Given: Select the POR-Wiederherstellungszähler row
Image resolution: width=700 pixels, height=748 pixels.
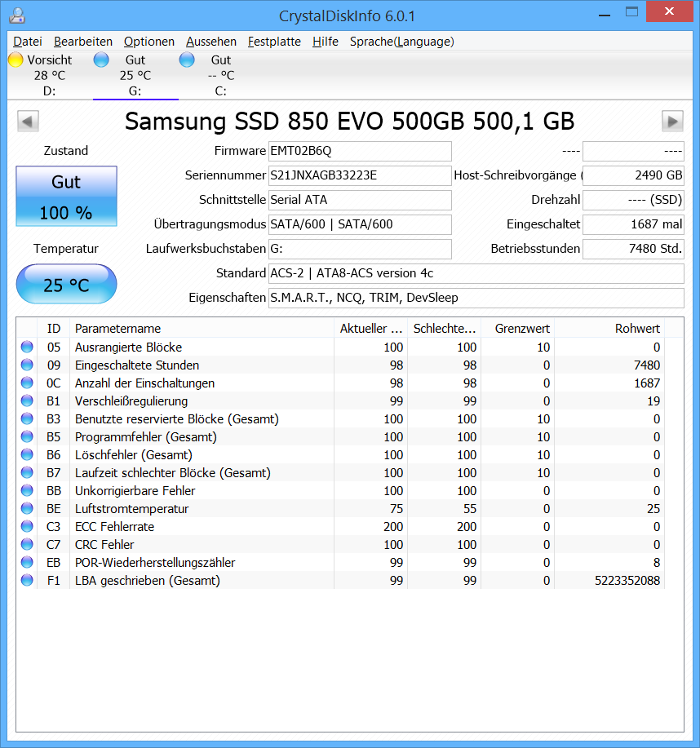Looking at the screenshot, I should click(341, 563).
